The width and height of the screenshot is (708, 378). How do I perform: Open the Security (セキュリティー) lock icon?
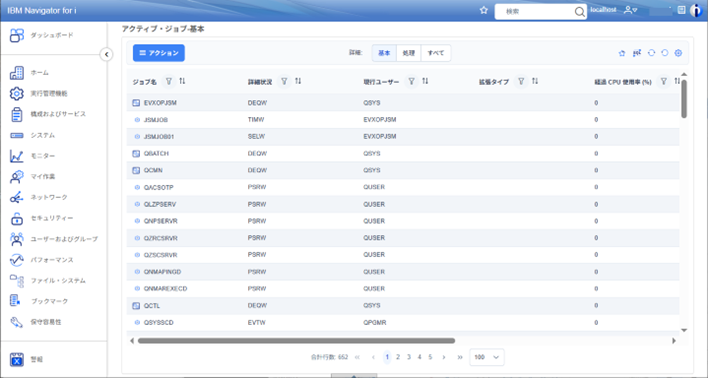coord(17,219)
